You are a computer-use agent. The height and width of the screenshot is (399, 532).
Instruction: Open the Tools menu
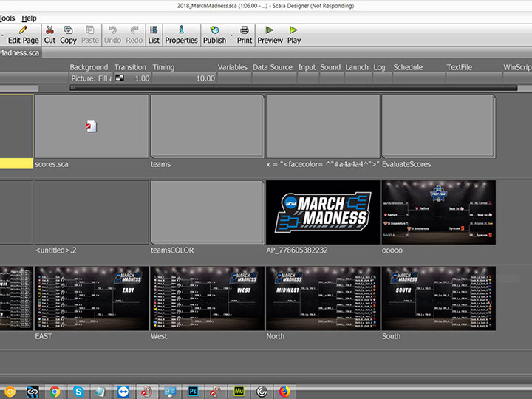pos(7,18)
